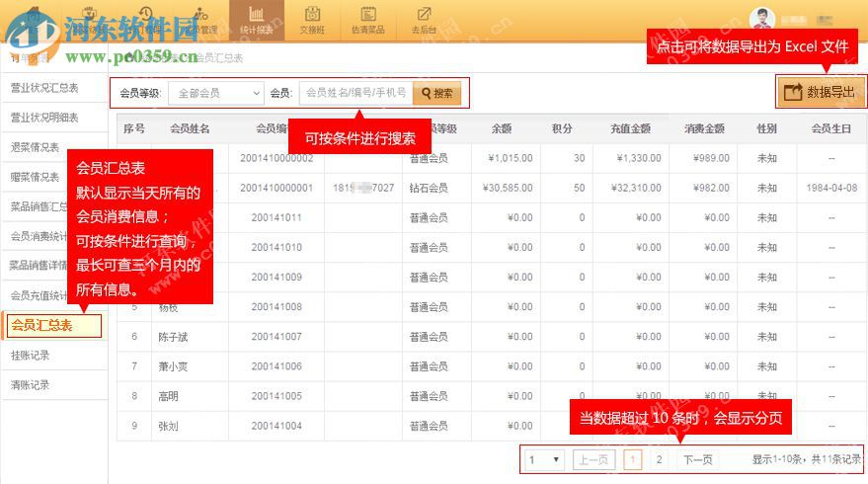The image size is (868, 484).
Task: Open the 交接班 shift handover icon
Action: click(312, 20)
